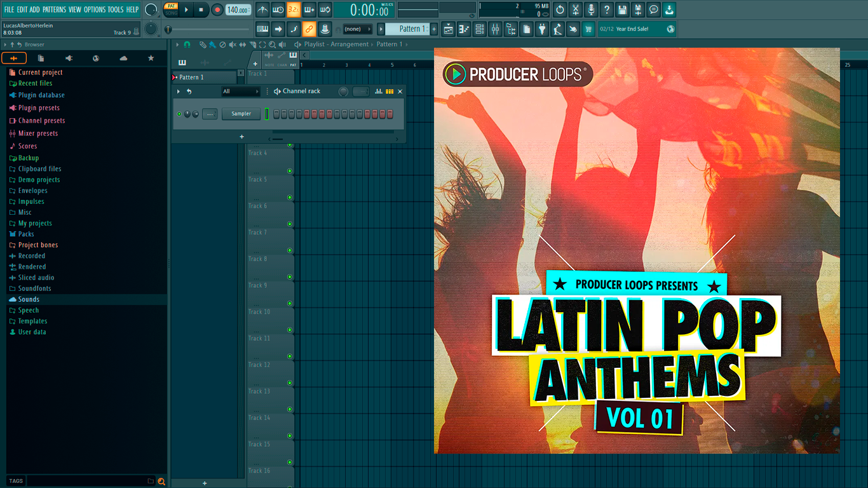
Task: Open TOOLS menu
Action: click(x=116, y=10)
